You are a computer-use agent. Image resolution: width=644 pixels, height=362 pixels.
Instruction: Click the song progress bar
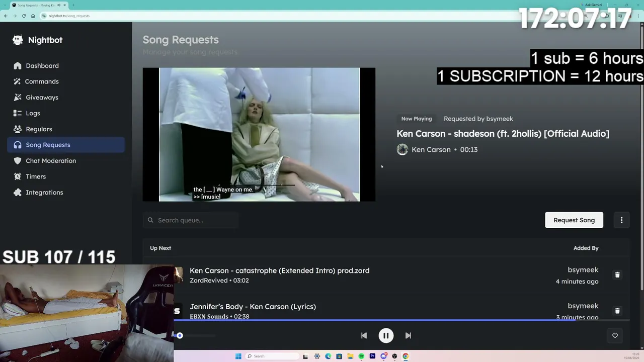(x=401, y=320)
